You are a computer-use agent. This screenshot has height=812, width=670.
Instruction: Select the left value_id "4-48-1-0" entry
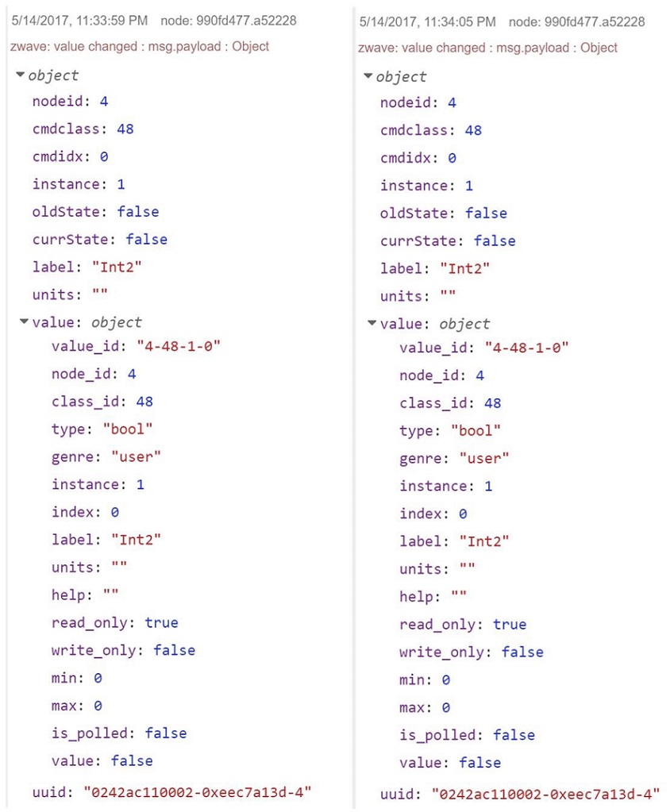click(x=137, y=346)
